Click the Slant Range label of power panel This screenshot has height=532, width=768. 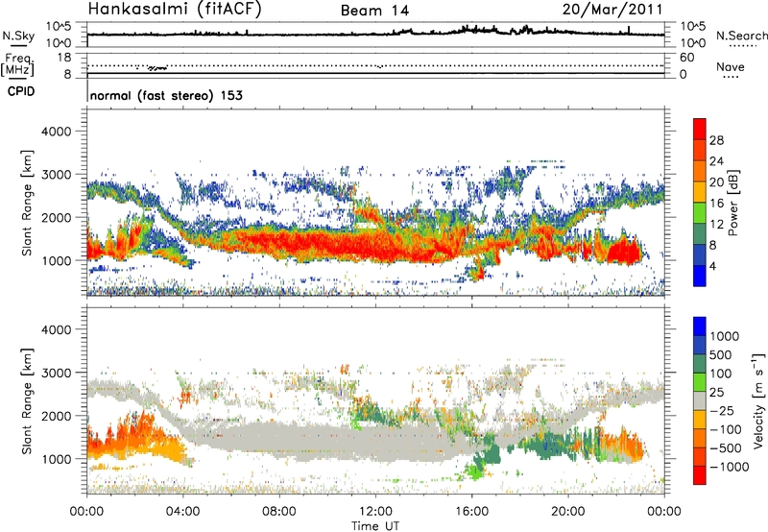click(x=27, y=203)
